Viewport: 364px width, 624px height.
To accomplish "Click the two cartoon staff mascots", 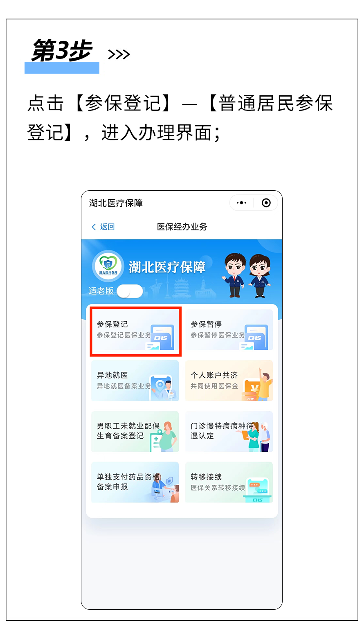I will [247, 275].
